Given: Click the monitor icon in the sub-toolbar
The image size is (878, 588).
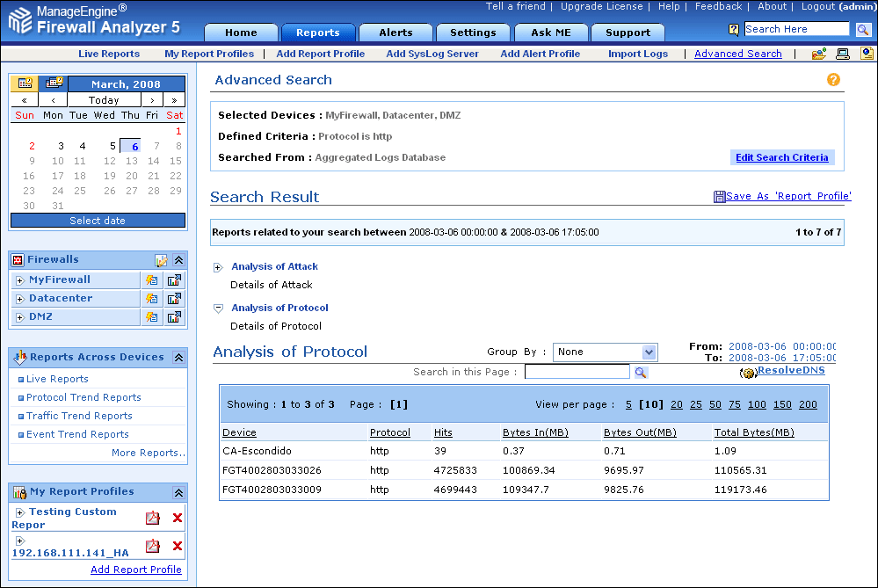Looking at the screenshot, I should tap(842, 54).
